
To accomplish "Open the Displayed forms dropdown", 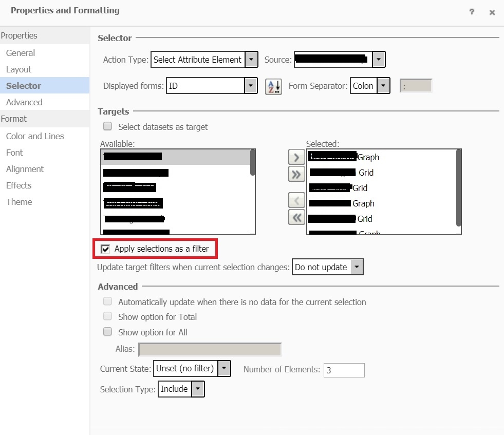I will tap(251, 86).
